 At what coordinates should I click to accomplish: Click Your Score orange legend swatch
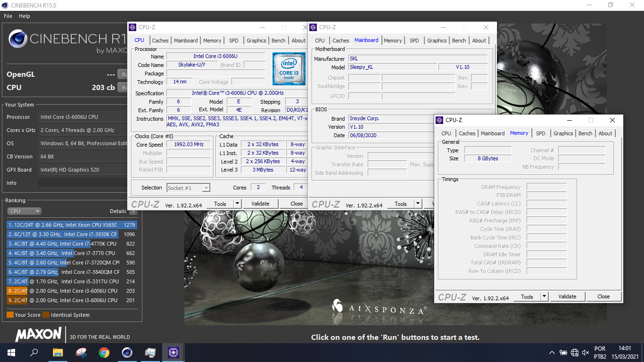click(10, 315)
